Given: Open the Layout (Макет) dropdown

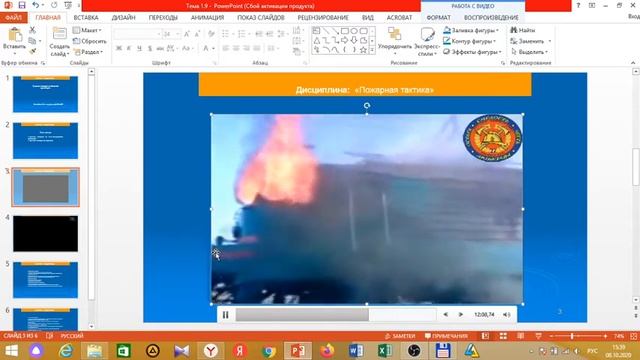Looking at the screenshot, I should (x=87, y=30).
